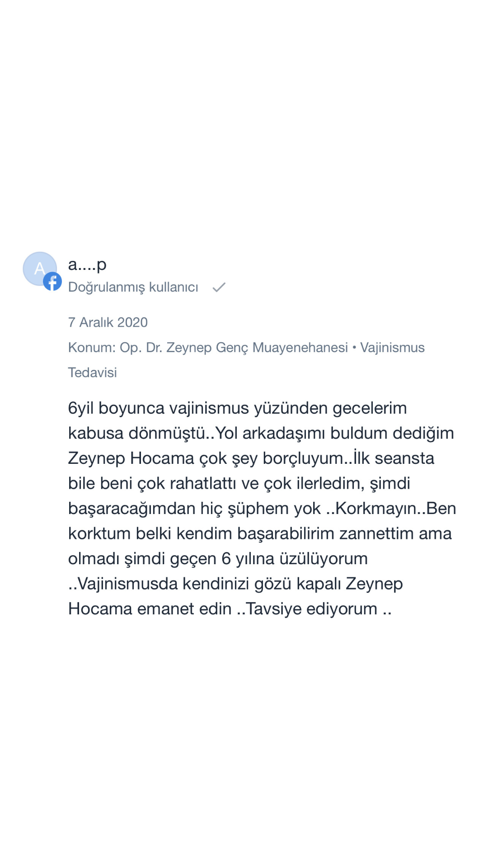Click the review date "7 Aralık 2020"
Screen dimensions: 488x868
click(x=108, y=322)
